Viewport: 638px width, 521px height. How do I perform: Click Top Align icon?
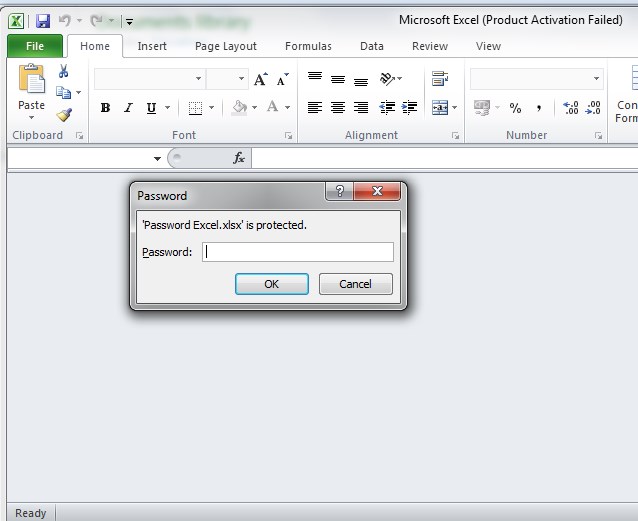tap(315, 76)
